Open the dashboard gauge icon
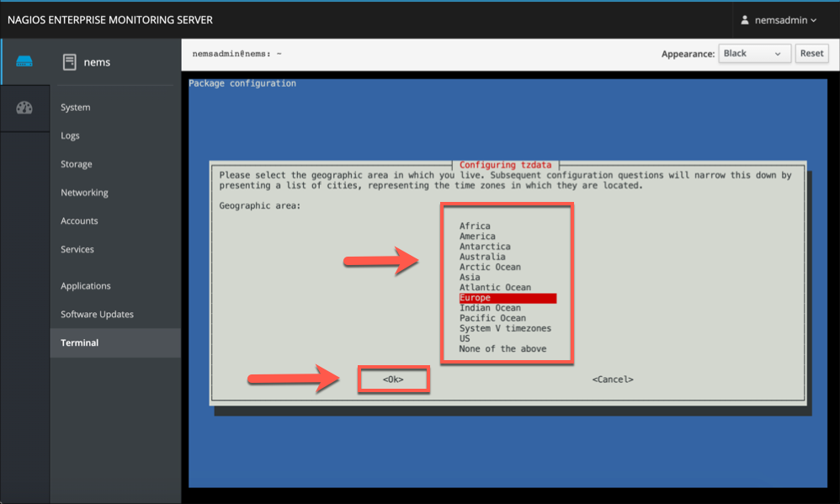 24,108
